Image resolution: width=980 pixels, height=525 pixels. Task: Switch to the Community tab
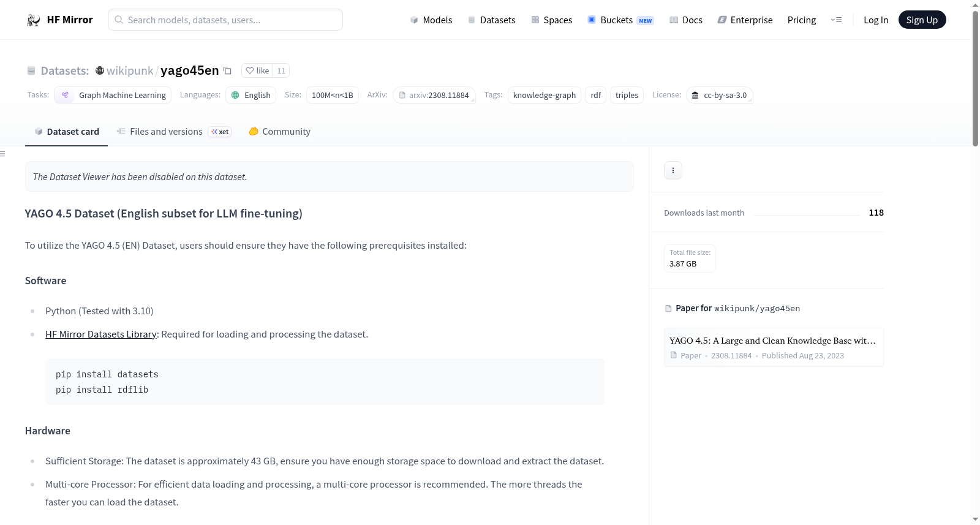(280, 132)
